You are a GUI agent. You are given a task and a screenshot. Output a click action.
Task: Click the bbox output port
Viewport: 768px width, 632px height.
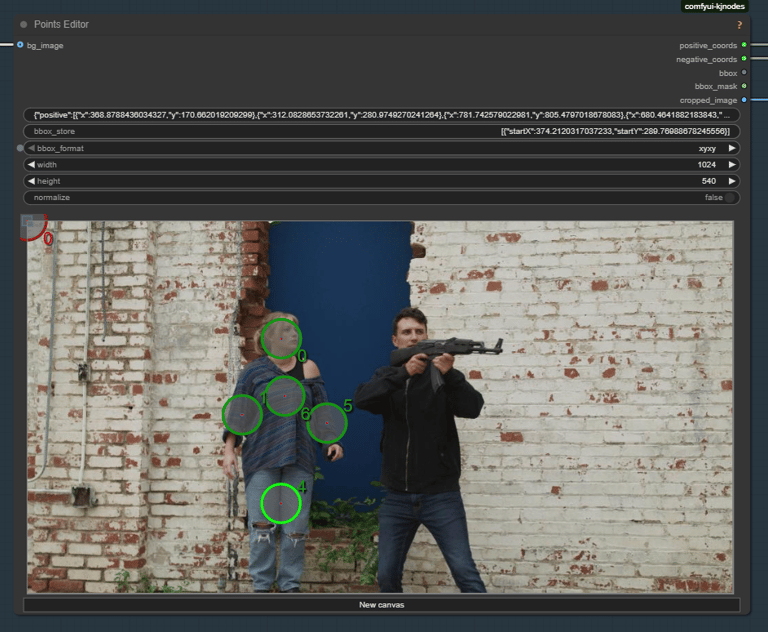pos(744,73)
